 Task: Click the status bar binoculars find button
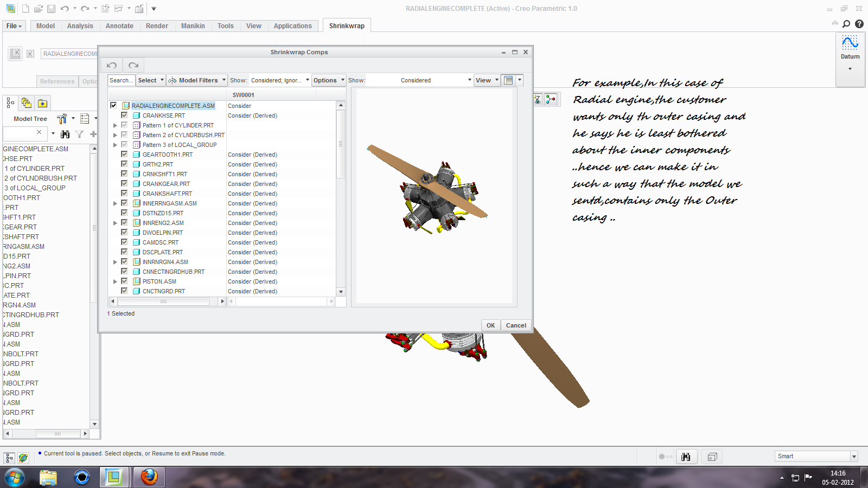point(686,457)
